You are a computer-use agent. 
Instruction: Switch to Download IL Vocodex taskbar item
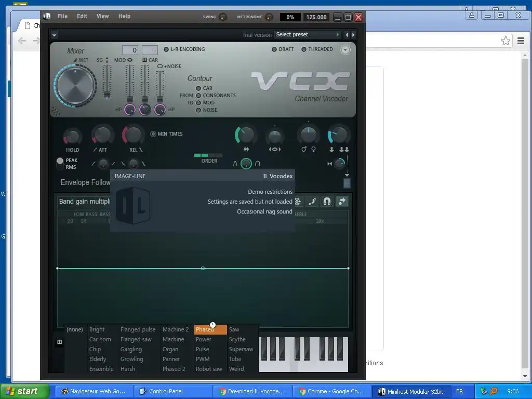click(x=252, y=391)
